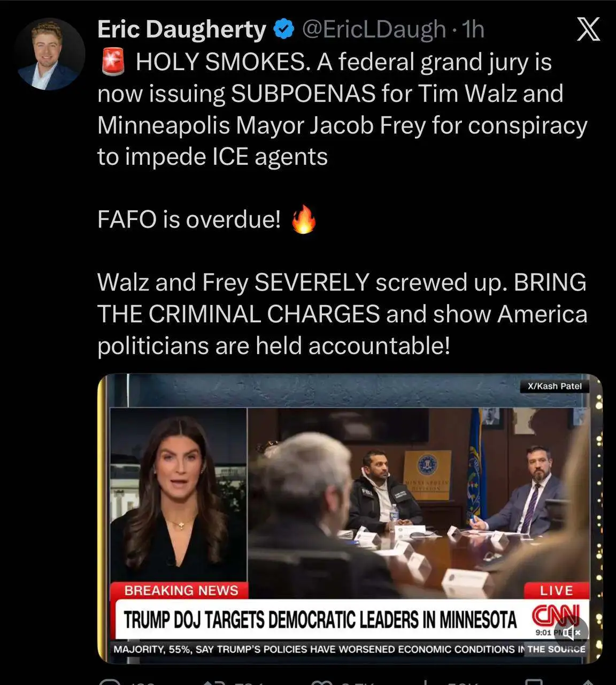
Task: Click the red LIVE badge on the video
Action: point(556,590)
